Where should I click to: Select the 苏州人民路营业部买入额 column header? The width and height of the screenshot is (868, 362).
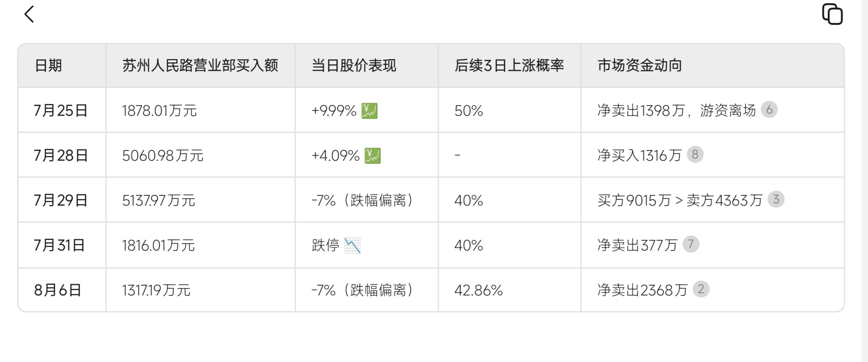coord(201,65)
